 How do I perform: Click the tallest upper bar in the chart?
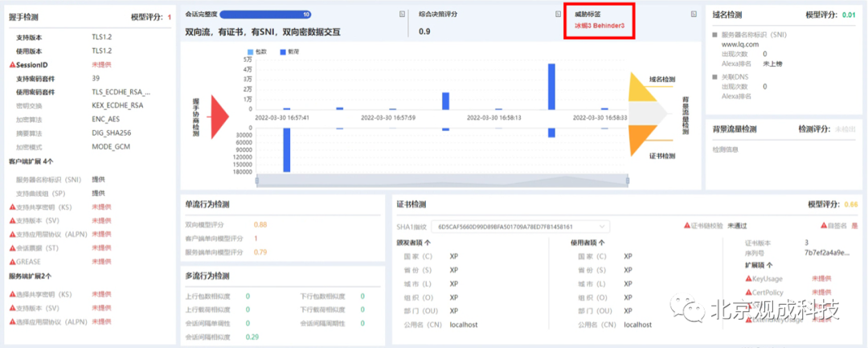[x=551, y=86]
